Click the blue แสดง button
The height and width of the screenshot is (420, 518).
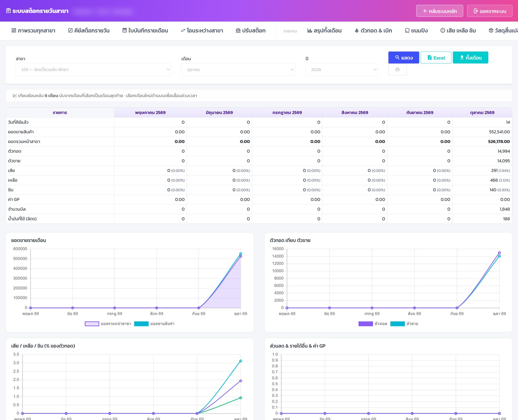pyautogui.click(x=404, y=58)
